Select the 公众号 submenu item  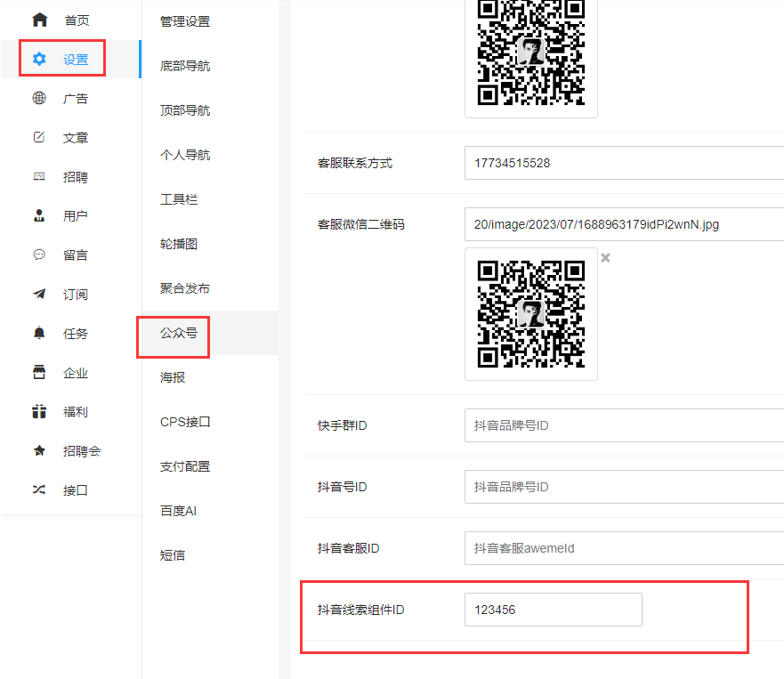(179, 333)
